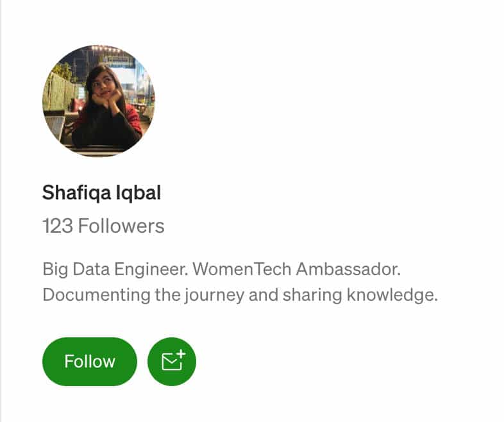This screenshot has width=504, height=422.
Task: Subscribe to email updates from Shafiqa Iqbal
Action: coord(171,362)
